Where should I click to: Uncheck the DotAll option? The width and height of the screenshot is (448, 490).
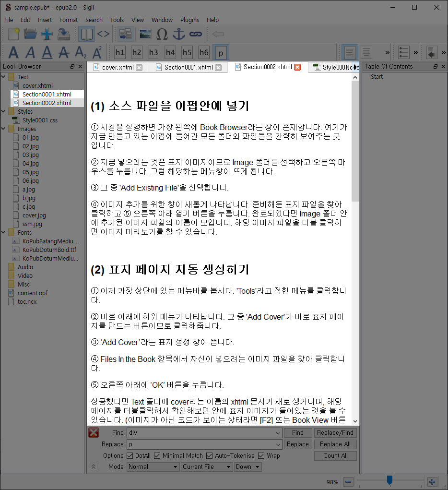click(x=130, y=455)
